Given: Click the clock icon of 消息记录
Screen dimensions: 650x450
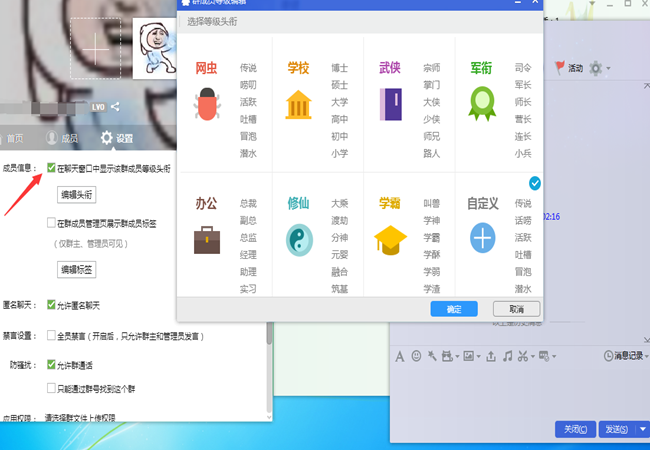Looking at the screenshot, I should pyautogui.click(x=608, y=356).
